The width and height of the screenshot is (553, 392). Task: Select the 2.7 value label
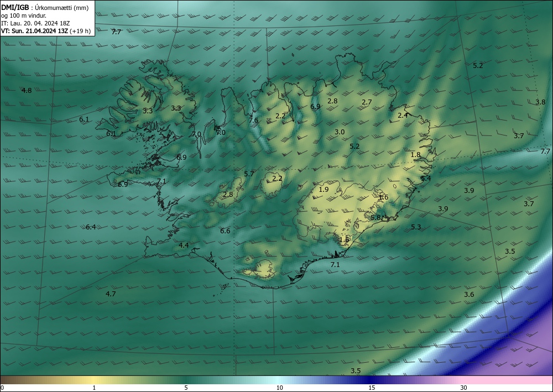coord(367,102)
